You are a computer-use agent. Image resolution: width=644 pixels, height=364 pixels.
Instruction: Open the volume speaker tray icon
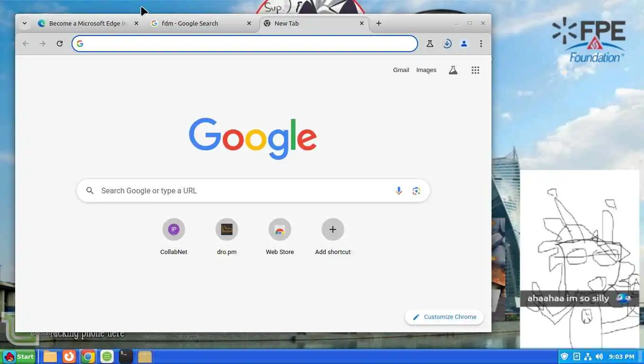coord(599,356)
